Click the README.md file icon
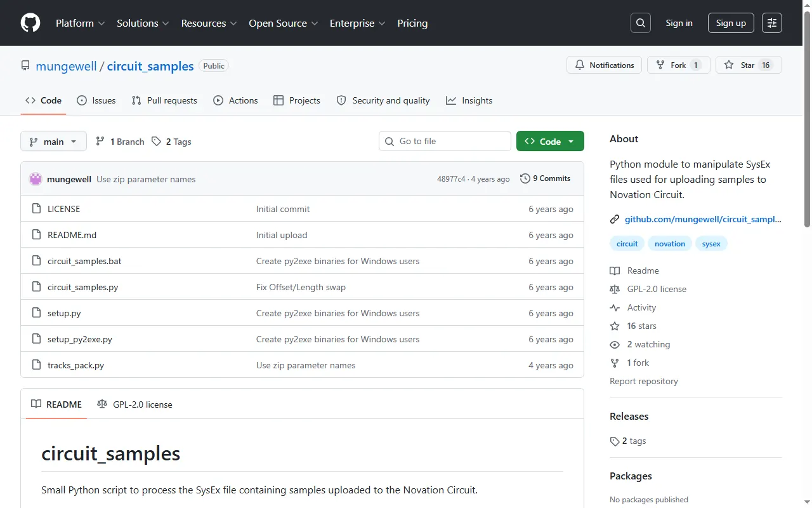Image resolution: width=812 pixels, height=508 pixels. 36,235
